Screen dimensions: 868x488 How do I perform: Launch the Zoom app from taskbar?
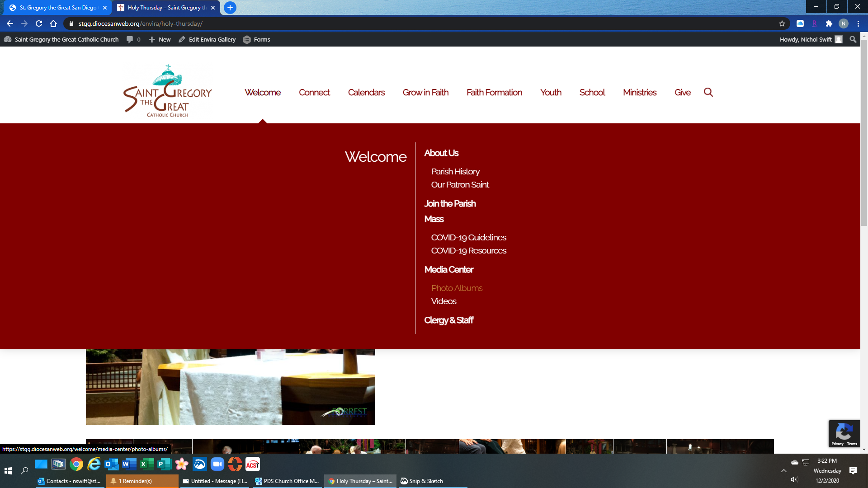coord(217,464)
